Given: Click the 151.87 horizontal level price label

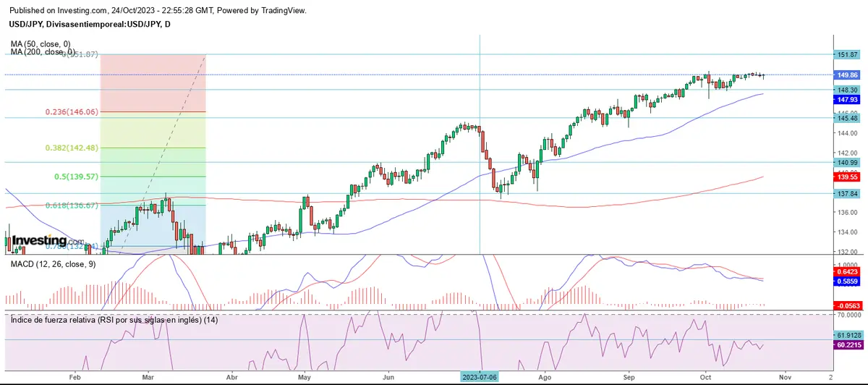Looking at the screenshot, I should 847,54.
